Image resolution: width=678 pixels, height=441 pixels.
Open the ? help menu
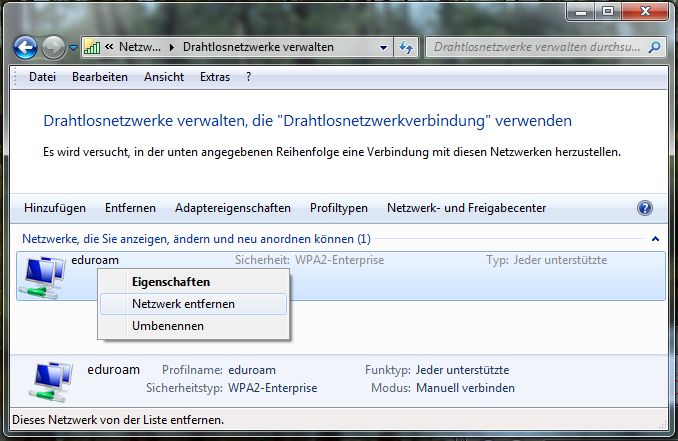coord(248,77)
